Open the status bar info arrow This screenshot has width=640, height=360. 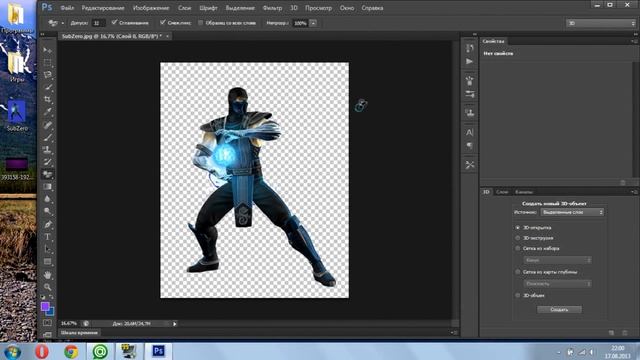[x=175, y=324]
